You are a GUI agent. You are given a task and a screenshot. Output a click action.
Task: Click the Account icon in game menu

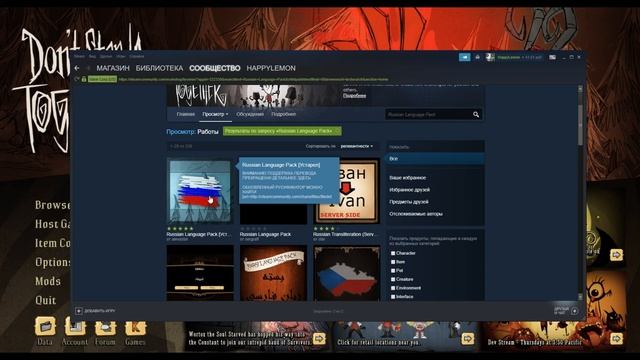pos(75,327)
